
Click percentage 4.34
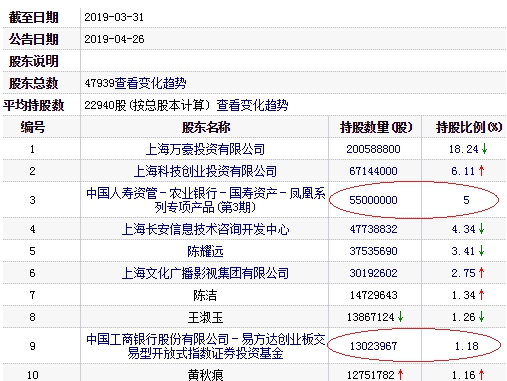(463, 229)
